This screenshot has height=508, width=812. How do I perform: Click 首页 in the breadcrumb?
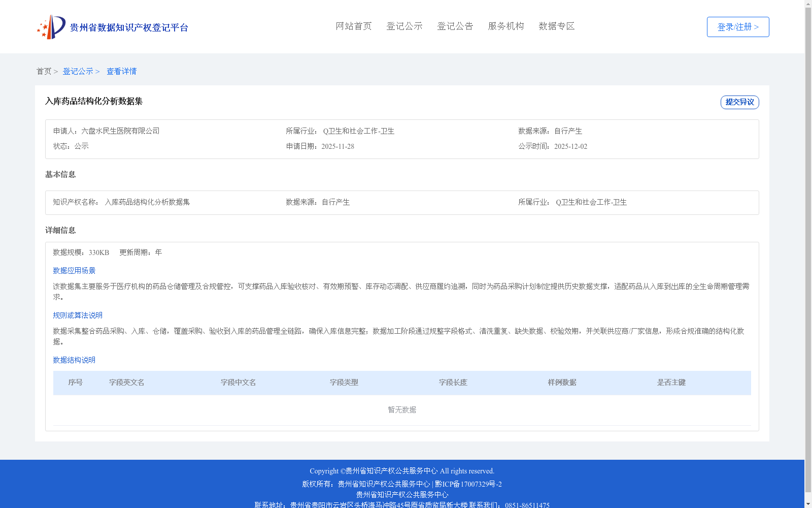pyautogui.click(x=44, y=71)
